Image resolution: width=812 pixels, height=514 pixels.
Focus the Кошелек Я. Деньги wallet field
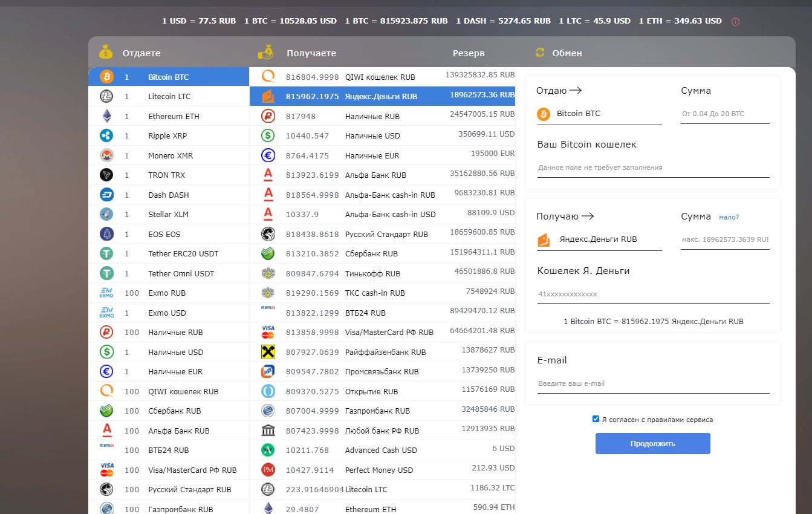coord(654,294)
